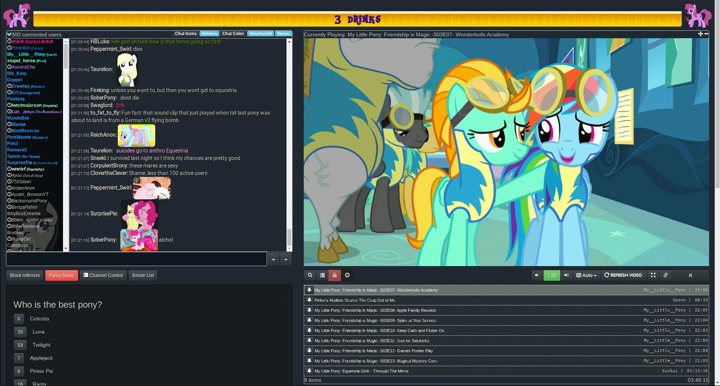Click the link icon beside fullscreen
Image resolution: width=720 pixels, height=386 pixels.
[x=665, y=275]
